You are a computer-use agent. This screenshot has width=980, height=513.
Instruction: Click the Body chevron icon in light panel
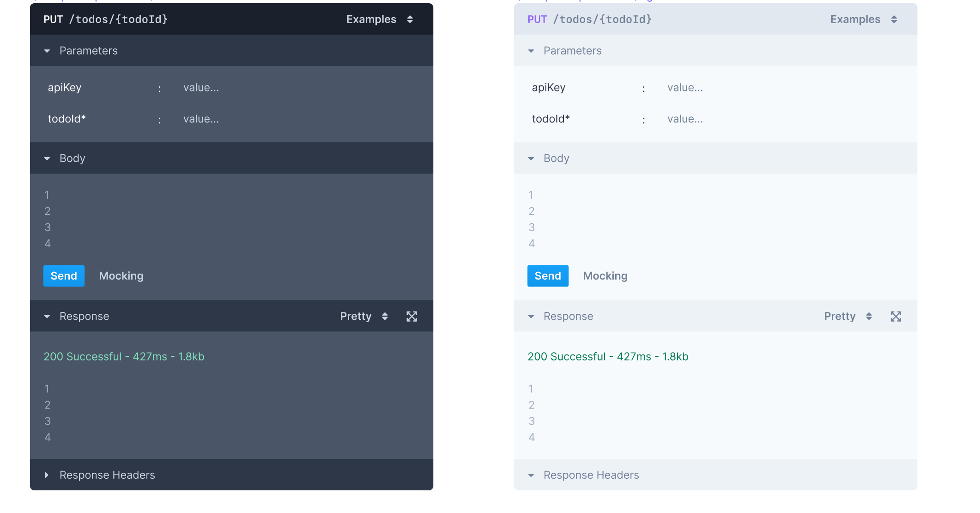[531, 158]
